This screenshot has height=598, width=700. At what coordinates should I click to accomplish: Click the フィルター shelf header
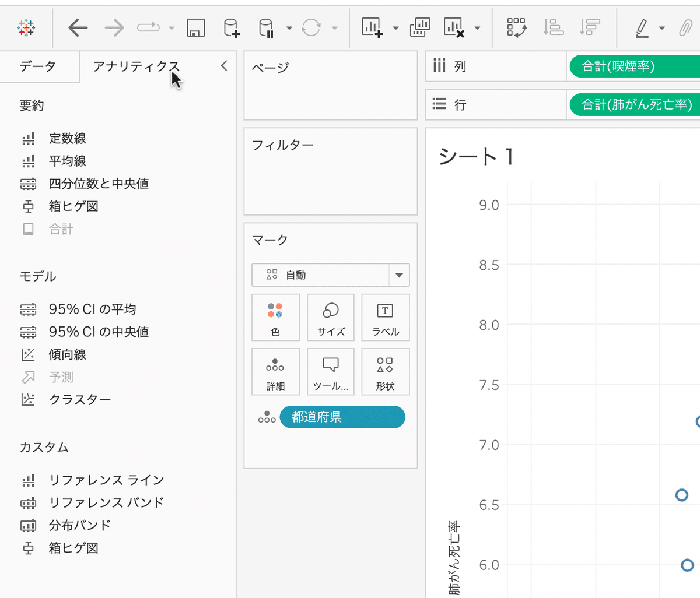tap(283, 145)
